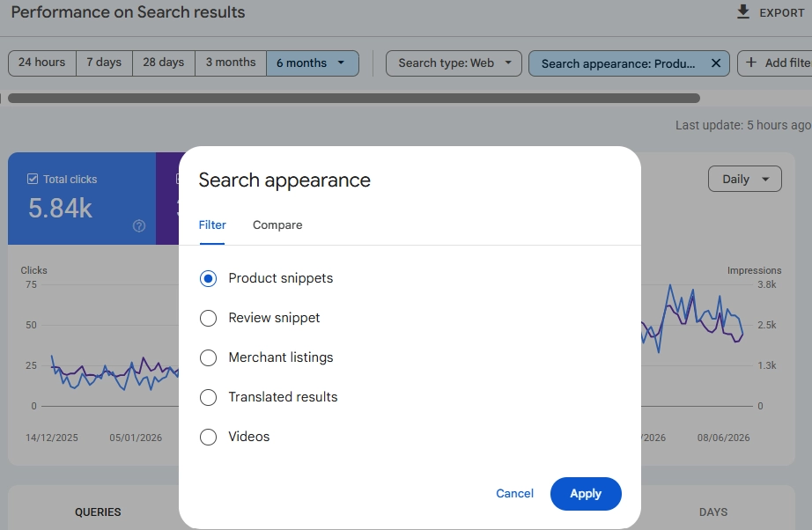
Task: Choose the Merchant listings radio option
Action: [208, 357]
